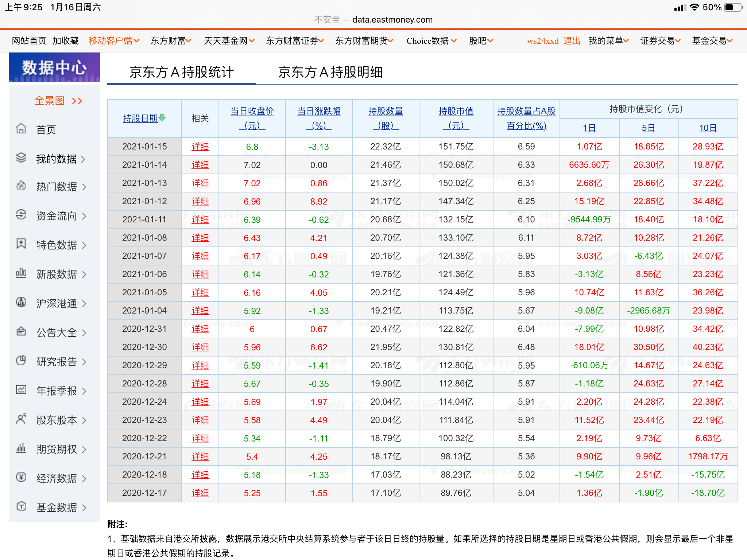The width and height of the screenshot is (747, 560).
Task: Select the 京东方A持股统计 tab
Action: point(181,72)
